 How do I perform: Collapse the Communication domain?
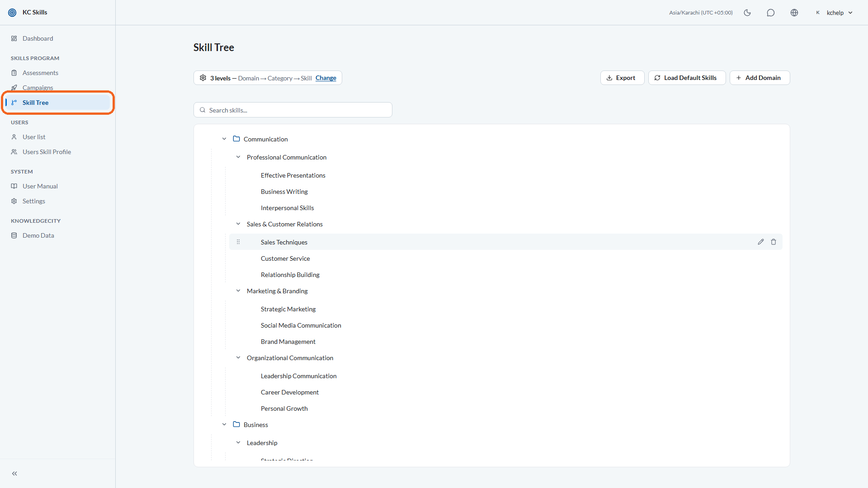(x=224, y=139)
